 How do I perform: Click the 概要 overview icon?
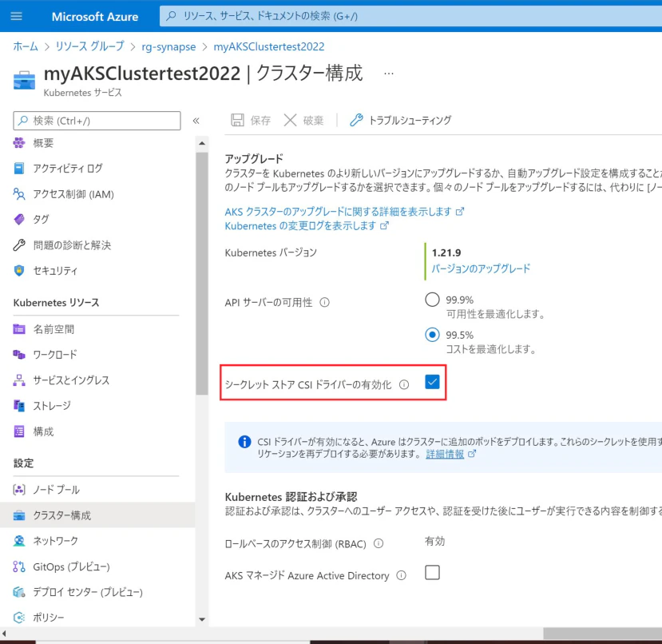19,143
